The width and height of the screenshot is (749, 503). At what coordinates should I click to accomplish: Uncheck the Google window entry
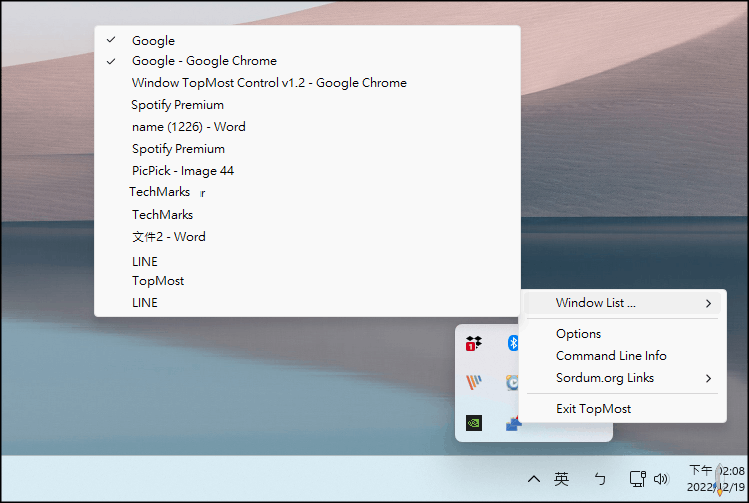coord(153,41)
